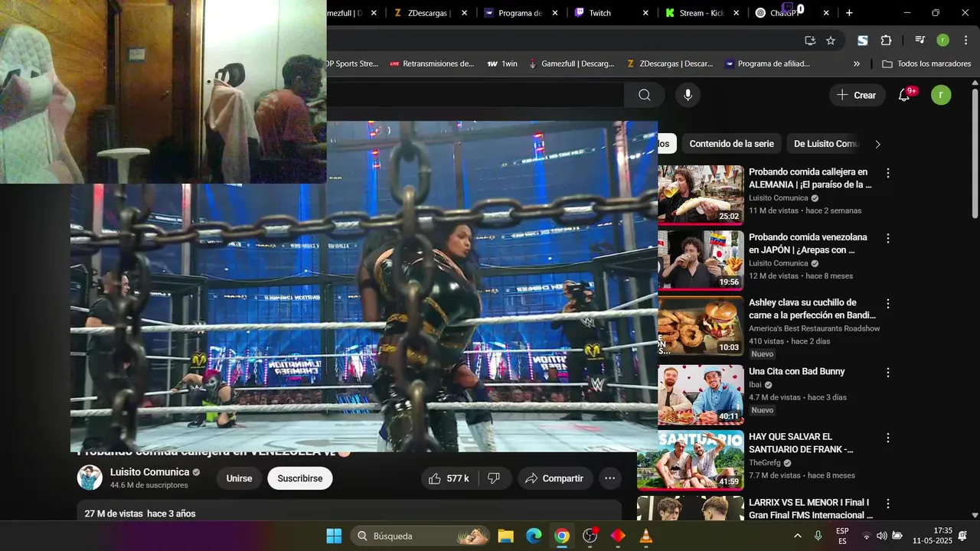Open the YouTube account avatar menu
This screenshot has width=980, height=551.
pyautogui.click(x=941, y=95)
